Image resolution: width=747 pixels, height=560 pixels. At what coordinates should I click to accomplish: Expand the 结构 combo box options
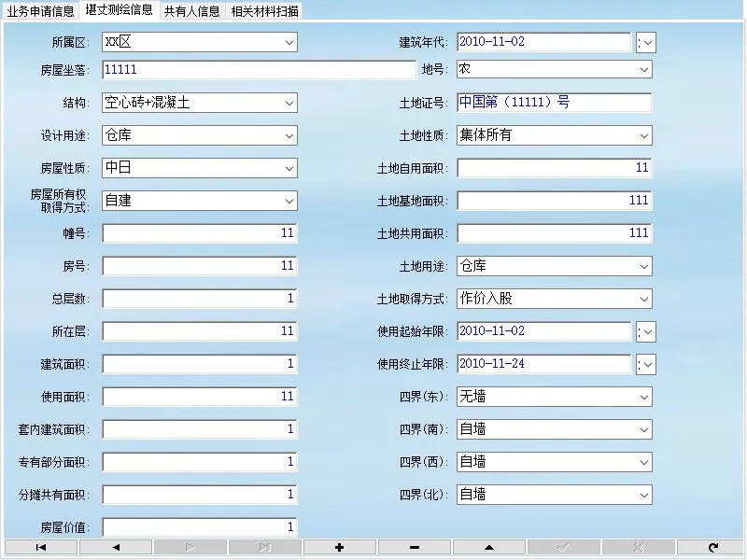[x=289, y=103]
